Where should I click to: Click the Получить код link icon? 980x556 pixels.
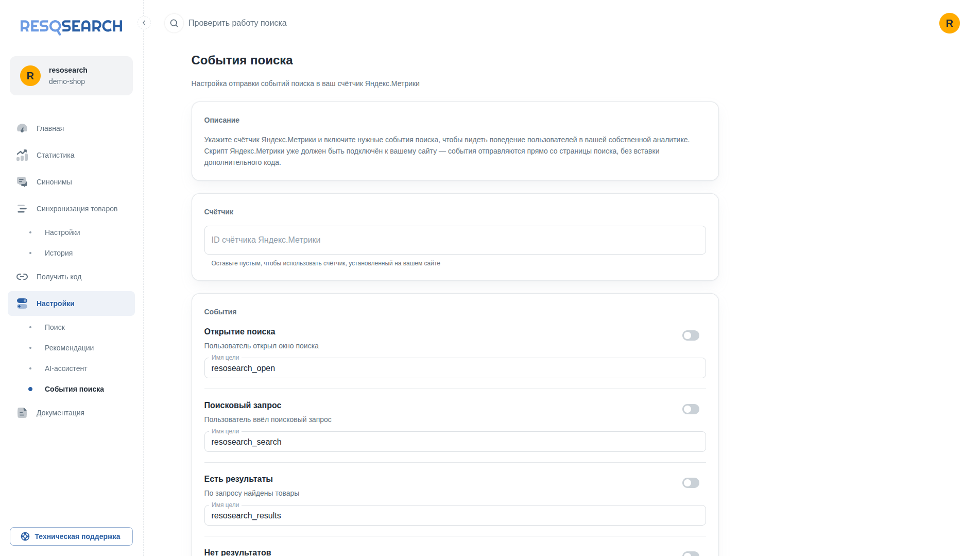pyautogui.click(x=22, y=277)
